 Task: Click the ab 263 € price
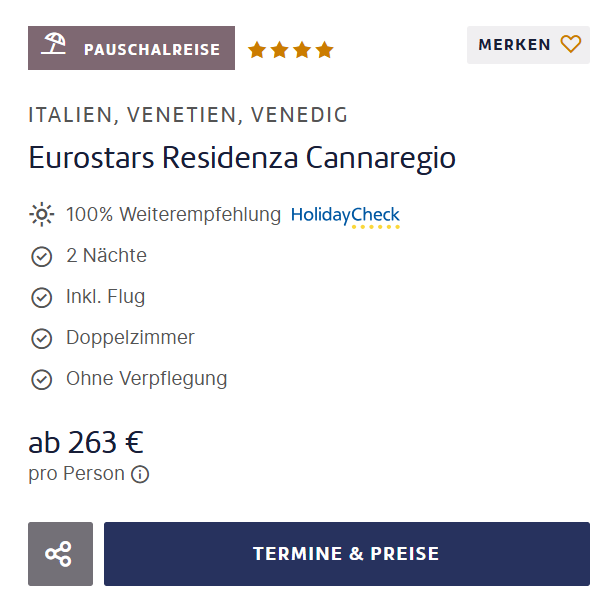86,442
